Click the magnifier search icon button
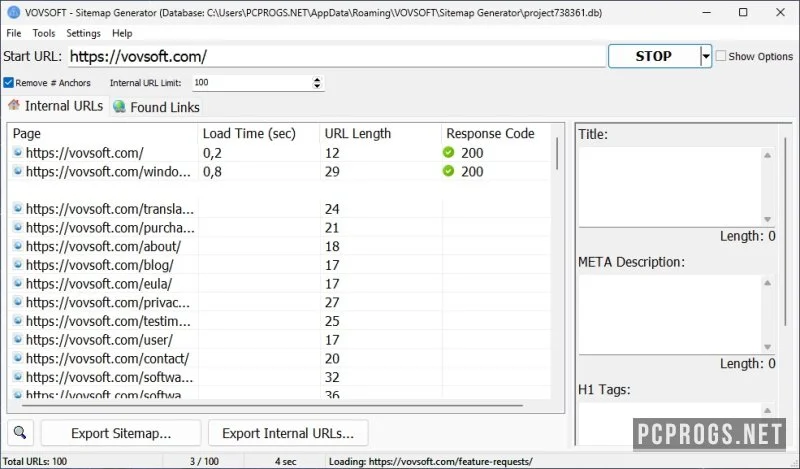Screen dimensions: 800x469 [x=20, y=433]
